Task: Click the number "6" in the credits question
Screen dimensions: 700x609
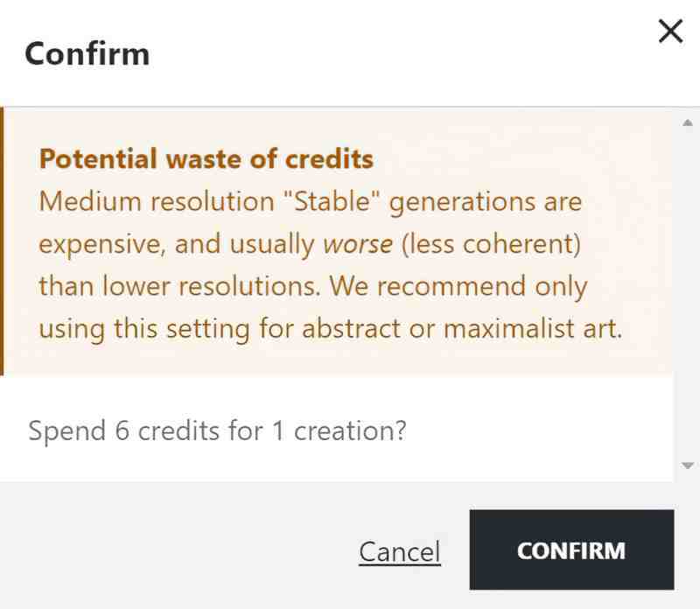Action: (x=122, y=431)
